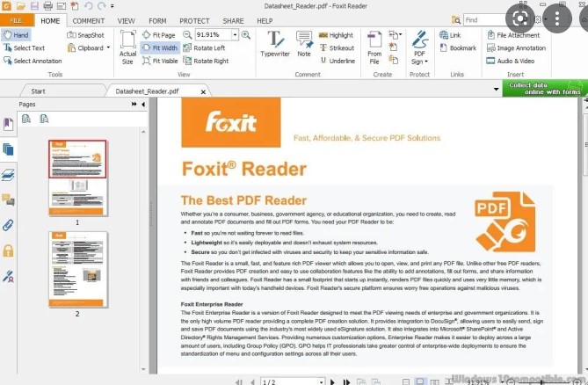Add a Note comment

[304, 44]
